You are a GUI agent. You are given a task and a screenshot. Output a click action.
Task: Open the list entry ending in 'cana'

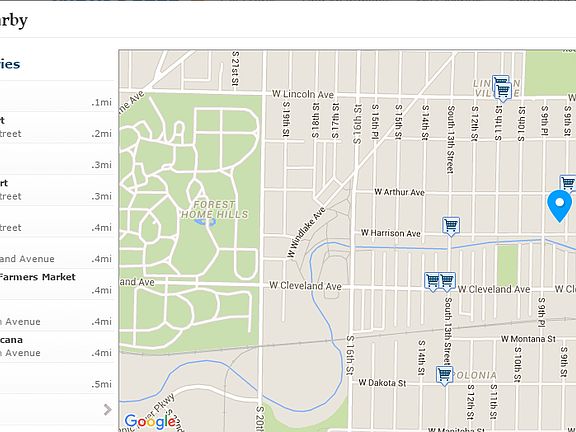tap(57, 347)
